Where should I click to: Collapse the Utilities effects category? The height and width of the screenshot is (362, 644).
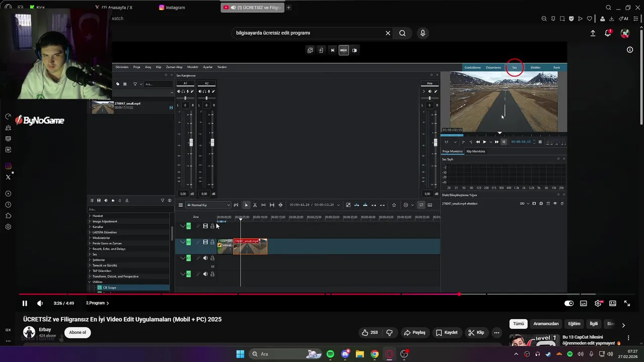click(90, 282)
